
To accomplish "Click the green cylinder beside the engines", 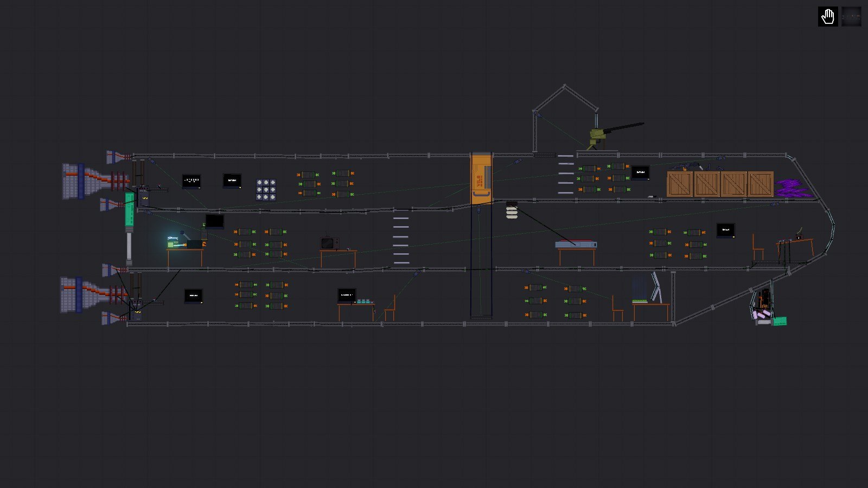I will (x=130, y=209).
